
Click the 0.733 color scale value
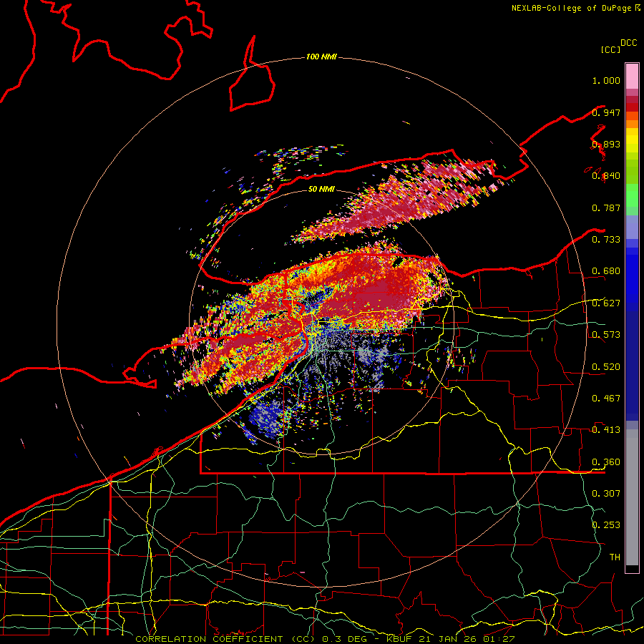(606, 240)
